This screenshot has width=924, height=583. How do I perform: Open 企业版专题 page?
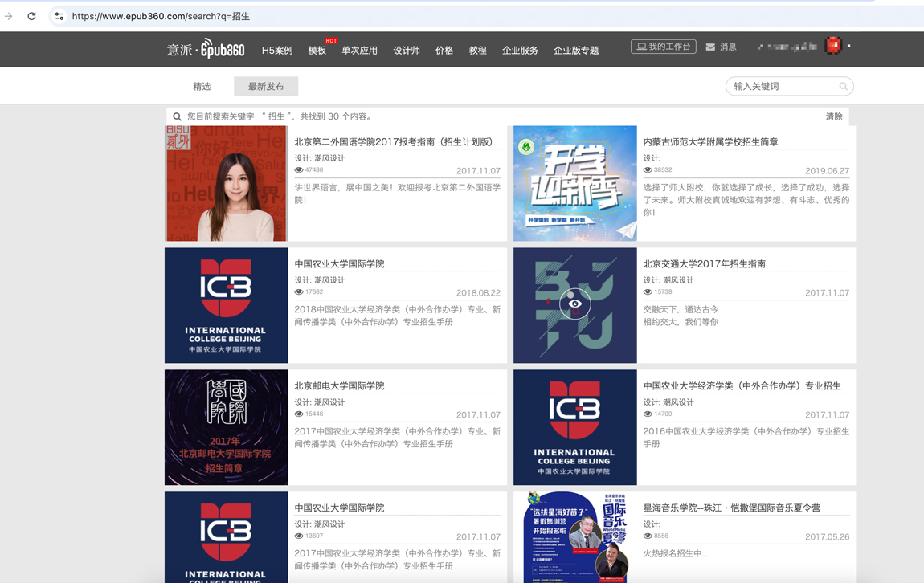point(576,51)
